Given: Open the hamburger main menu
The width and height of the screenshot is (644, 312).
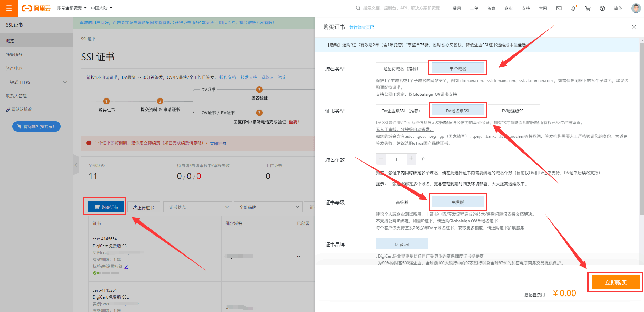Looking at the screenshot, I should 9,8.
